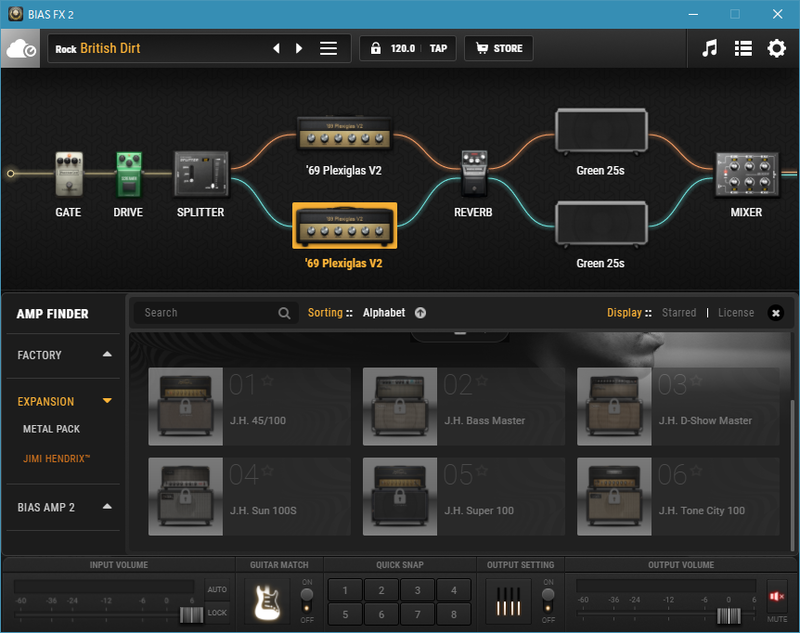Select J.H. Bass Master amp
This screenshot has width=800, height=633.
click(x=464, y=407)
